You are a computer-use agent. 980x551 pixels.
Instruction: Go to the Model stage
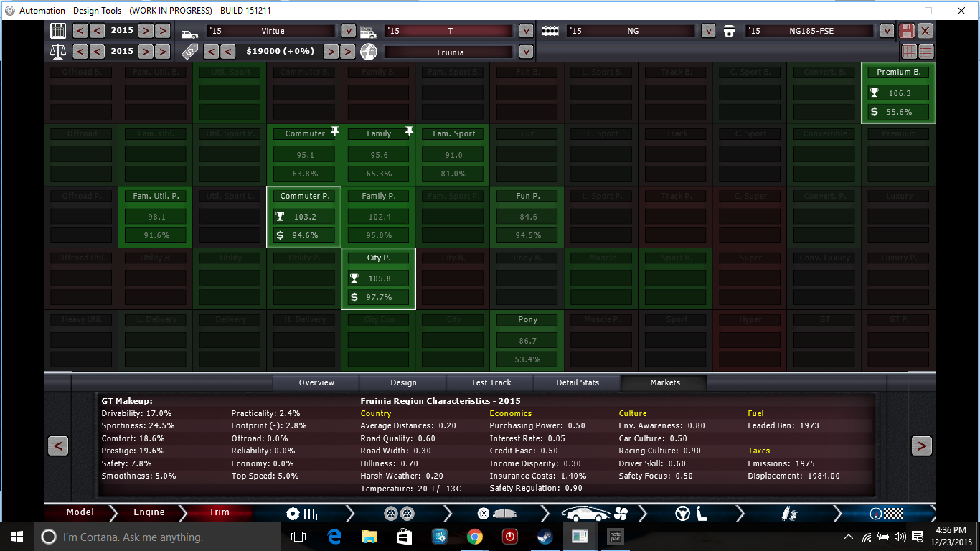click(80, 512)
